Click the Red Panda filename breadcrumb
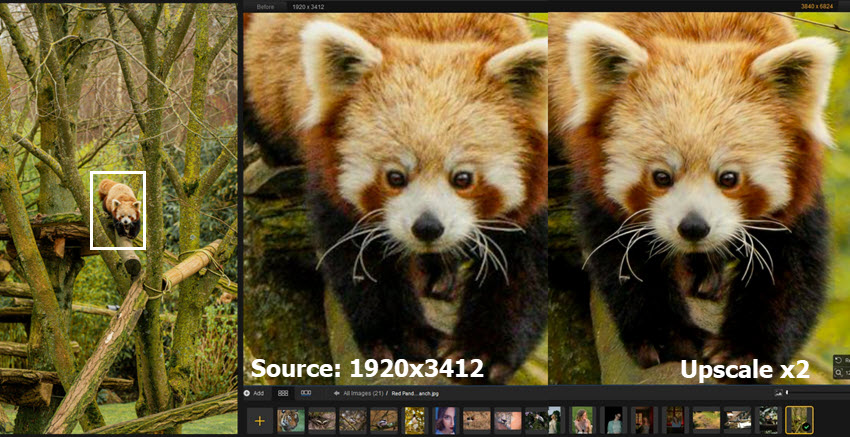850x437 pixels. point(413,394)
